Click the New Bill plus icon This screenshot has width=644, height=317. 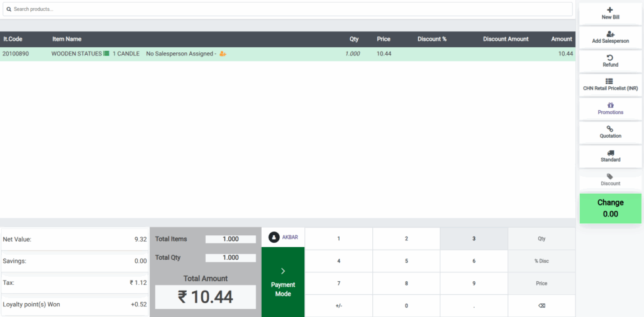tap(610, 10)
